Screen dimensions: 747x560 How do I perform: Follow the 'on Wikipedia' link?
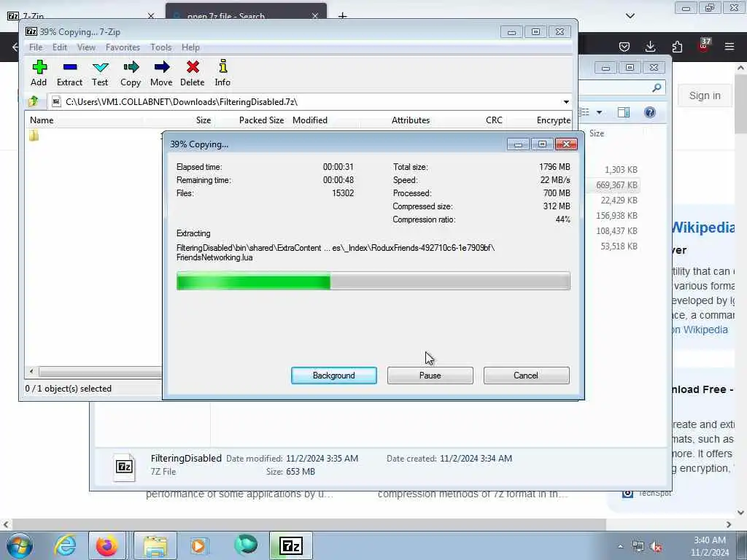coord(700,330)
